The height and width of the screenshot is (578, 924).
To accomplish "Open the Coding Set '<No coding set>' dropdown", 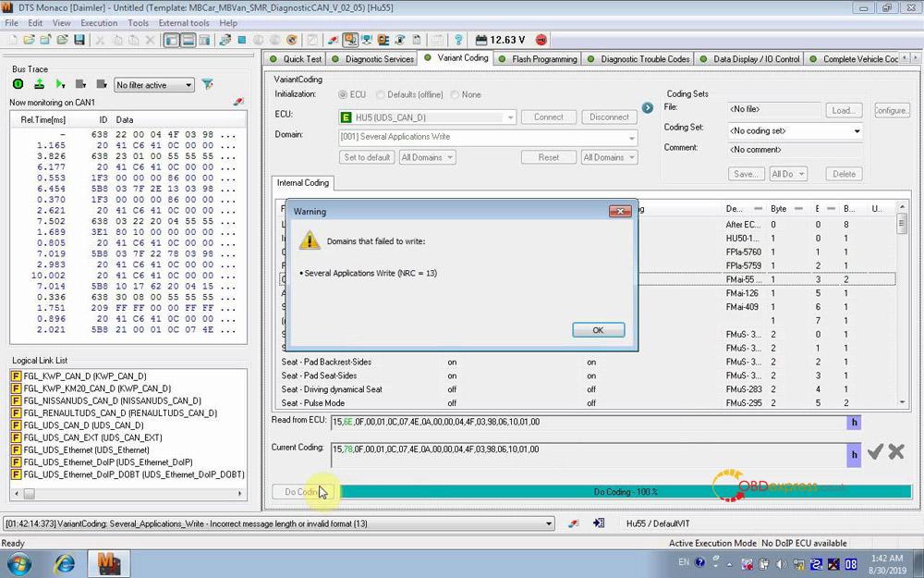I will point(795,131).
